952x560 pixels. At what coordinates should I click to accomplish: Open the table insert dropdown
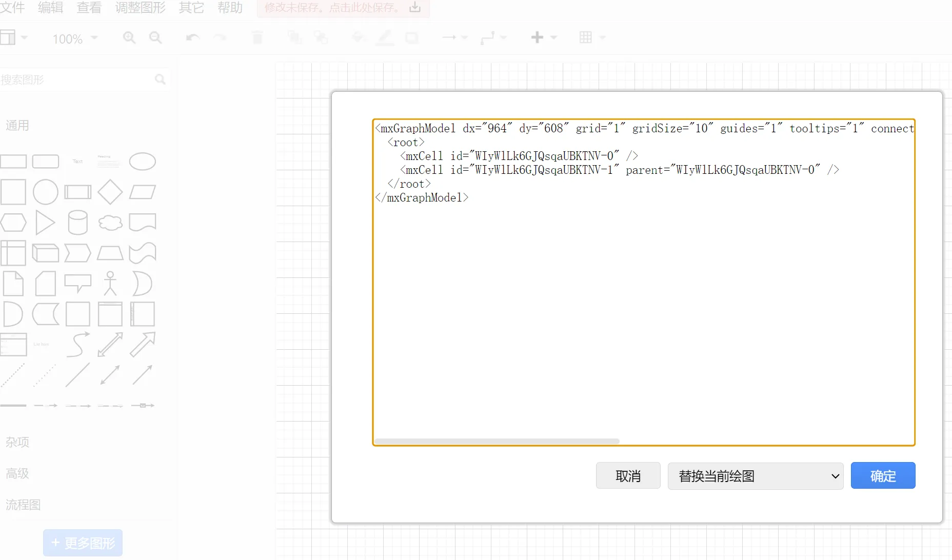(x=592, y=37)
